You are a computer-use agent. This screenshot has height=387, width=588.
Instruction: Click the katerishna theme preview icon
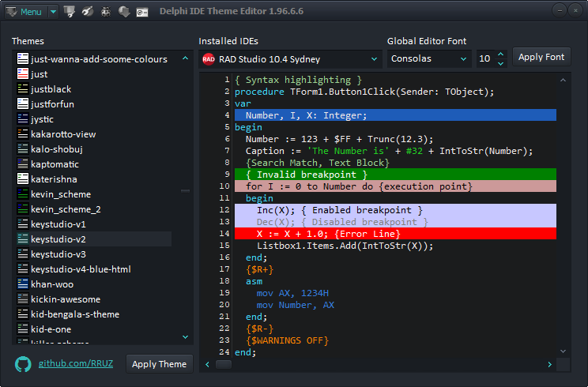pyautogui.click(x=23, y=178)
